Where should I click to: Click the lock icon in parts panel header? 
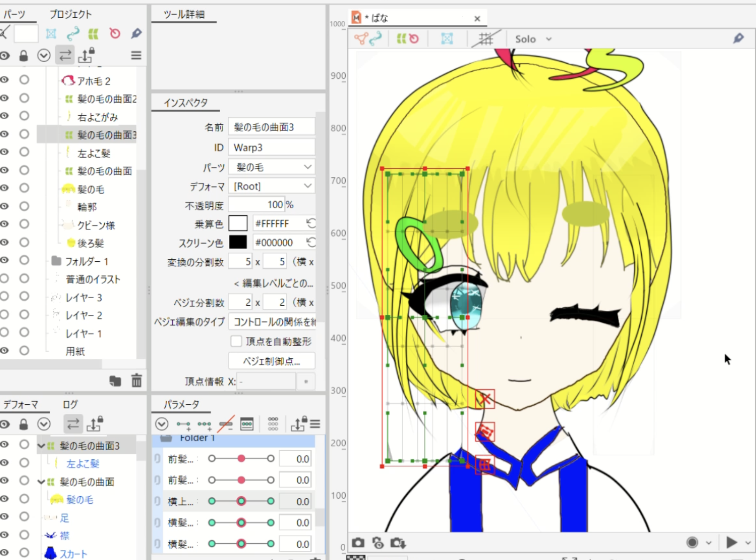[24, 56]
